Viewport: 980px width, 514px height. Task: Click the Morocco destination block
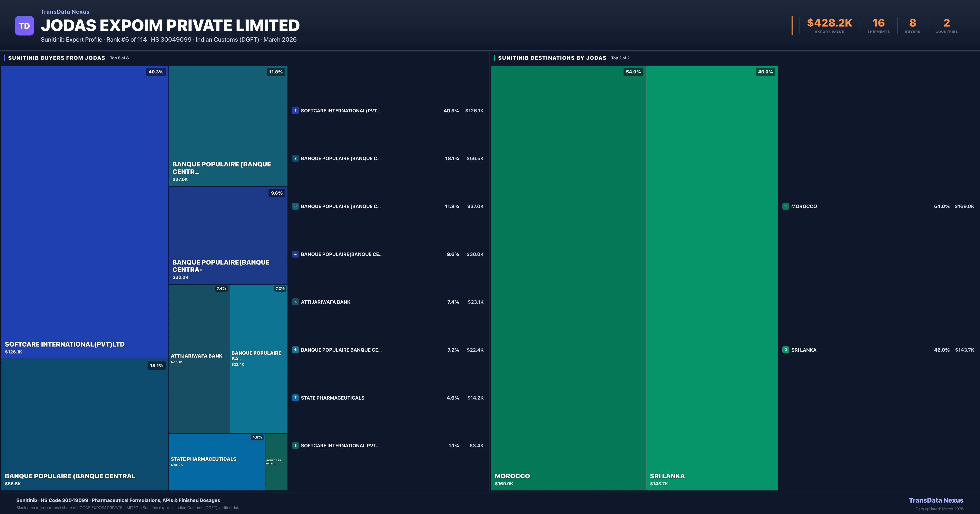tap(568, 278)
